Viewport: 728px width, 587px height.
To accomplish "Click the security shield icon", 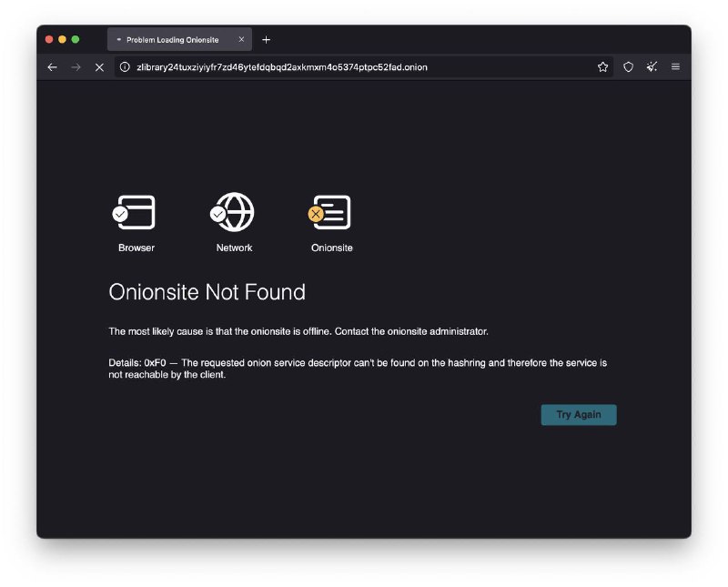I will tap(627, 66).
